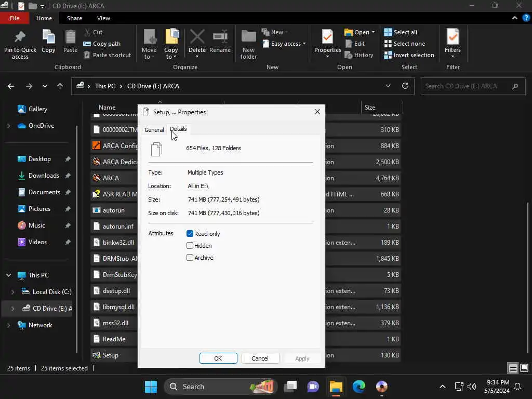Screen dimensions: 532x399
Task: Click Paste shortcut command
Action: pos(107,55)
